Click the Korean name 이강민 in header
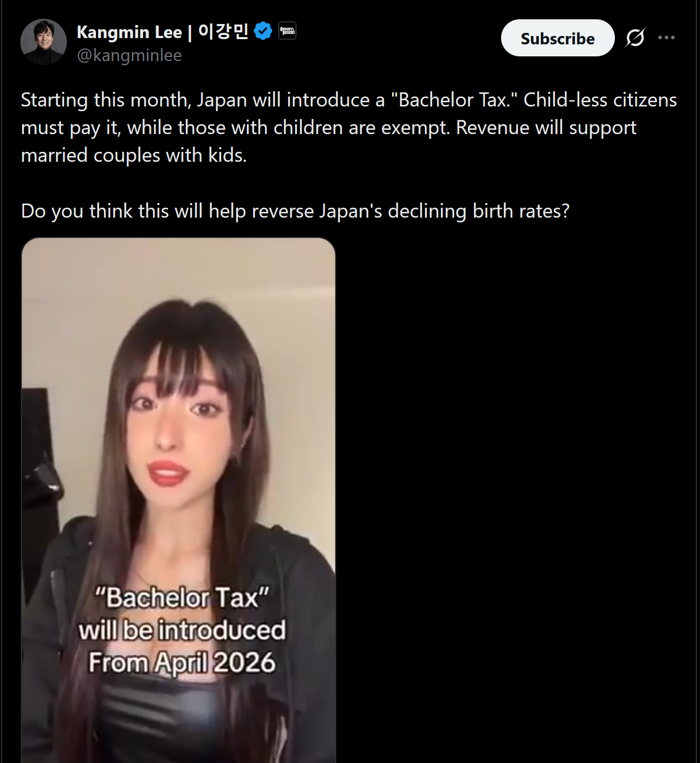Viewport: 700px width, 763px height. click(223, 31)
